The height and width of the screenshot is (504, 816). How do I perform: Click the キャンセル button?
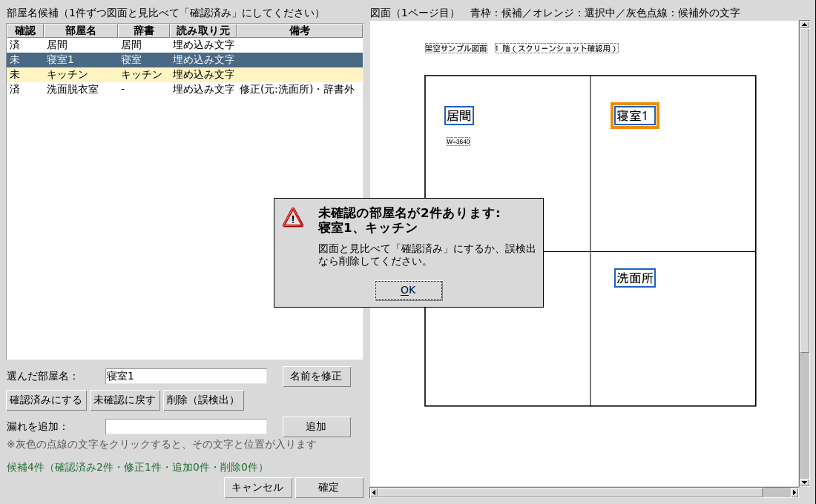[x=257, y=488]
